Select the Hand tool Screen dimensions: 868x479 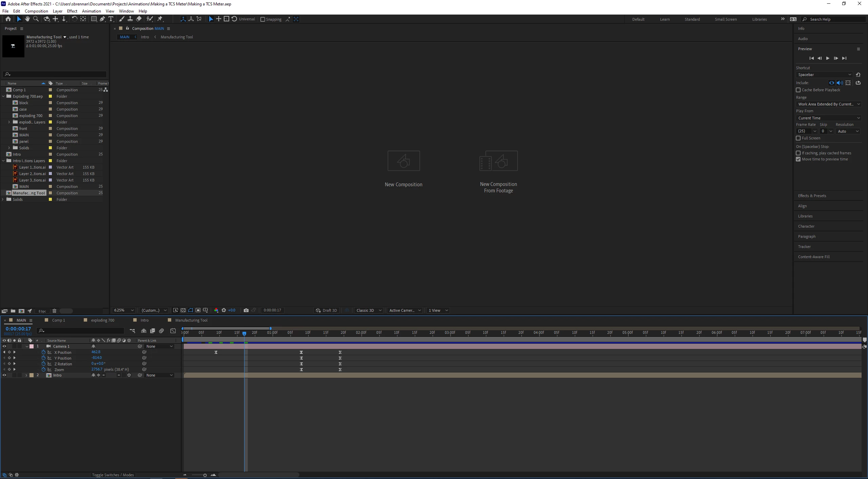click(x=27, y=19)
